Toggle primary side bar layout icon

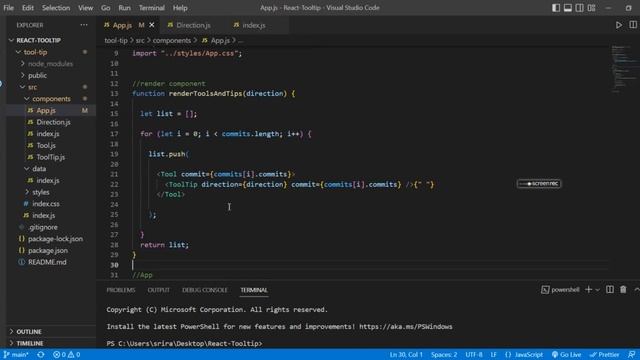click(556, 8)
